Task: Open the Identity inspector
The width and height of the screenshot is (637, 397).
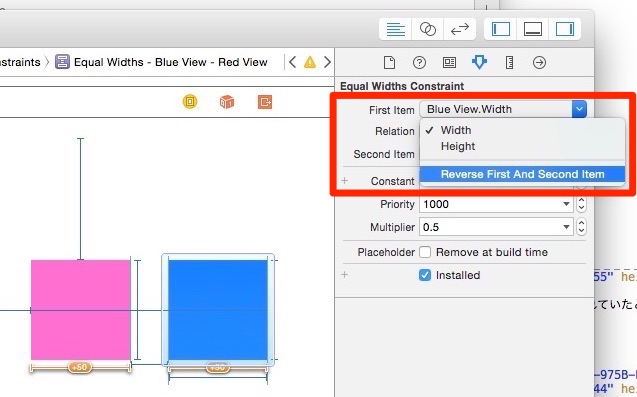Action: point(449,63)
